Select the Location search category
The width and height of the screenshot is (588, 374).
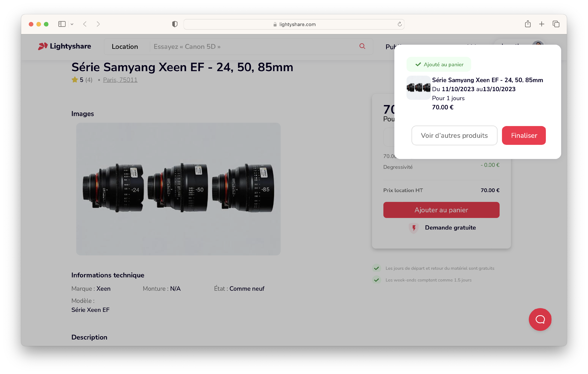tap(125, 46)
